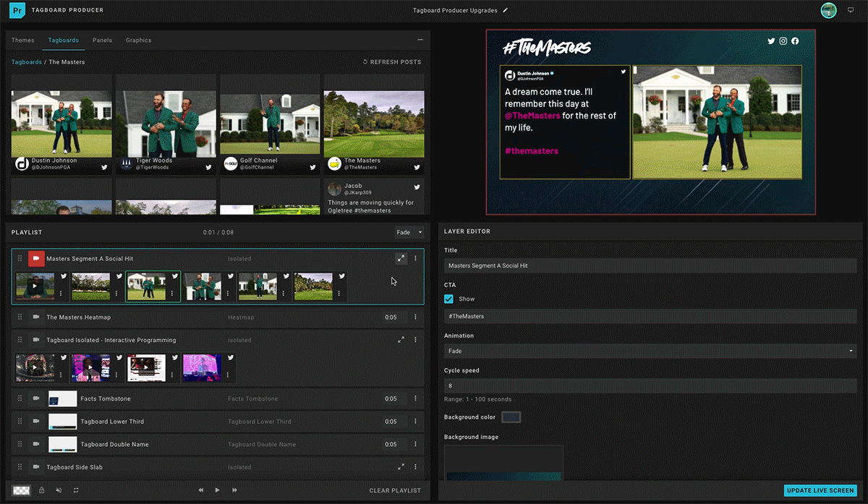Screen dimensions: 868x504
Task: Toggle the checkerboard transparent background button
Action: pyautogui.click(x=20, y=490)
